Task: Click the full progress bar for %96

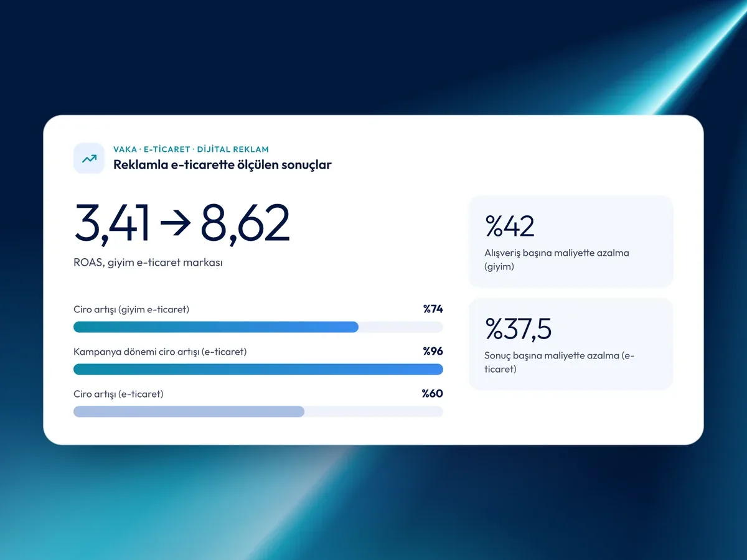Action: coord(258,370)
